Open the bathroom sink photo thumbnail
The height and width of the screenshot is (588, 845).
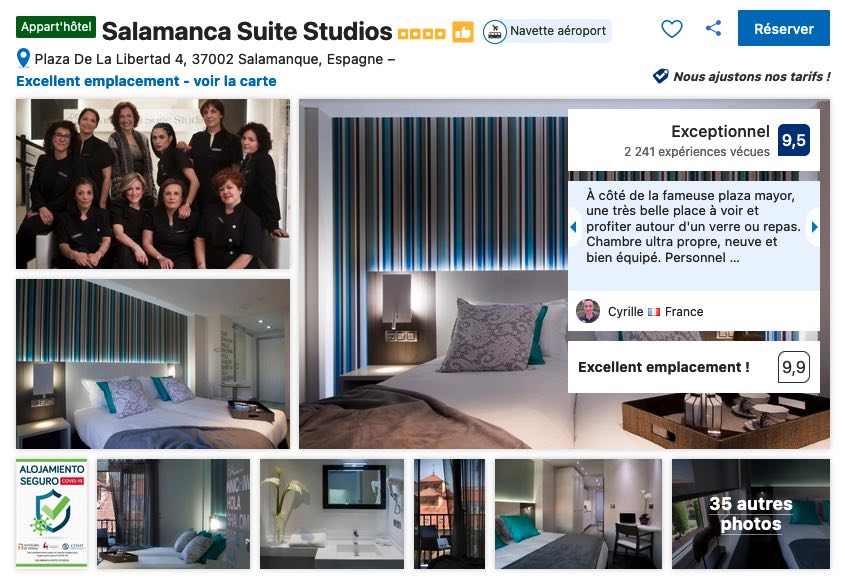[x=331, y=514]
